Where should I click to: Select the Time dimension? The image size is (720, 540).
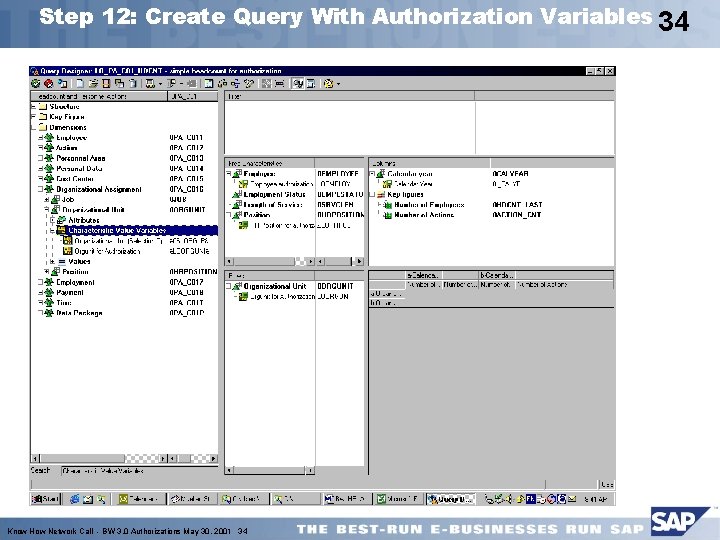point(64,303)
